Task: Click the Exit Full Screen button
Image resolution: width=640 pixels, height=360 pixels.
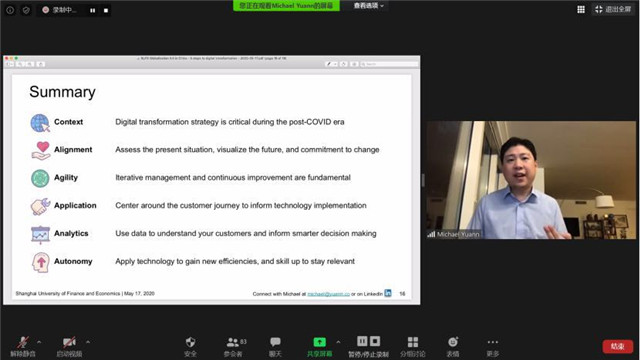Action: point(613,9)
